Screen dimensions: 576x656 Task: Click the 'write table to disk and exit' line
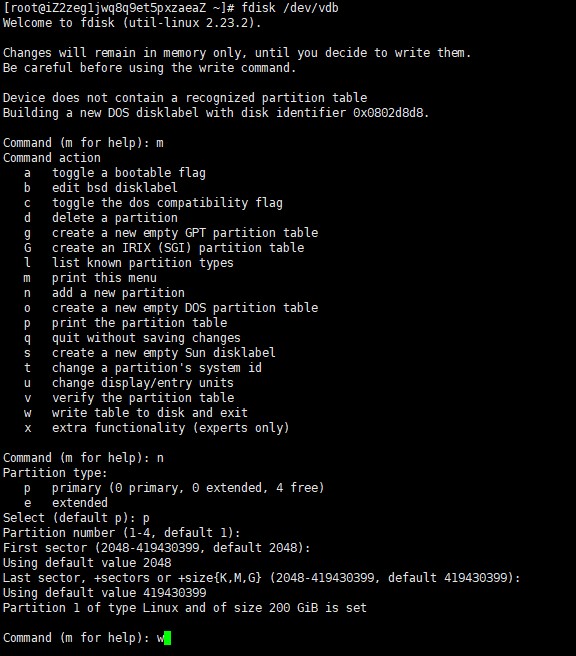(x=136, y=413)
